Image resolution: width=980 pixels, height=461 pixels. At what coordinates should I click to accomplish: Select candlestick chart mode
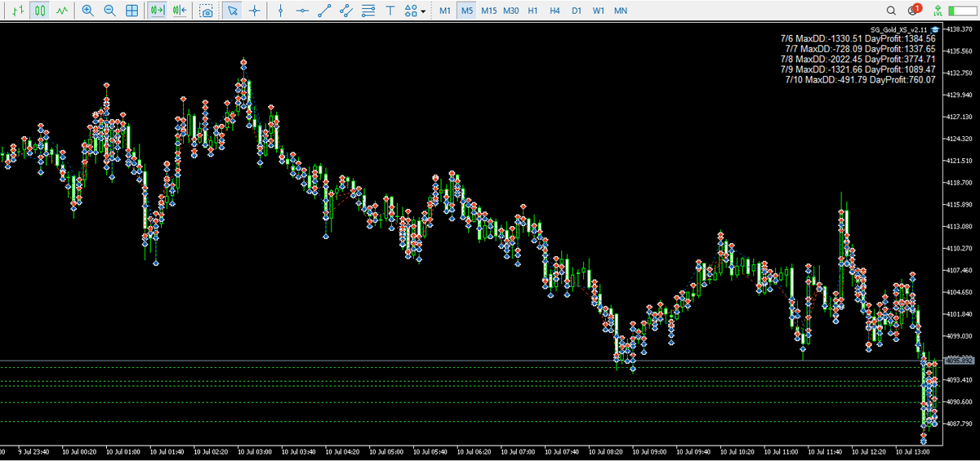[39, 11]
